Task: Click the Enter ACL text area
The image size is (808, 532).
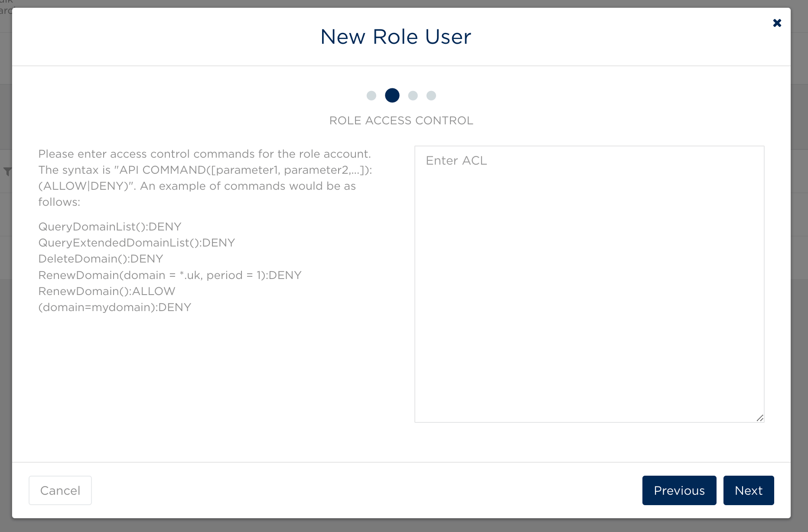Action: point(589,284)
